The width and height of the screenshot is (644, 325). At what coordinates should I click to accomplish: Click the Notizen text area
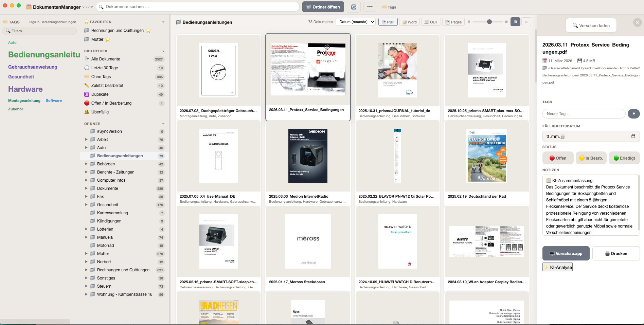(591, 205)
